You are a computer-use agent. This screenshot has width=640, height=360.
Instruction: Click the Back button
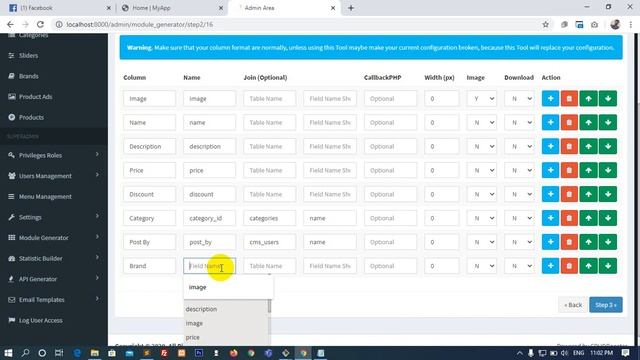[x=573, y=305]
